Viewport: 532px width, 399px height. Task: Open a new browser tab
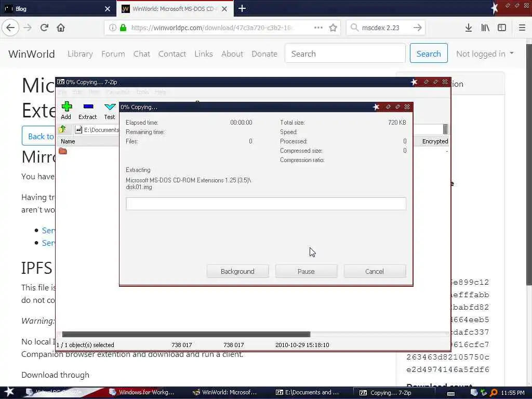pos(242,8)
